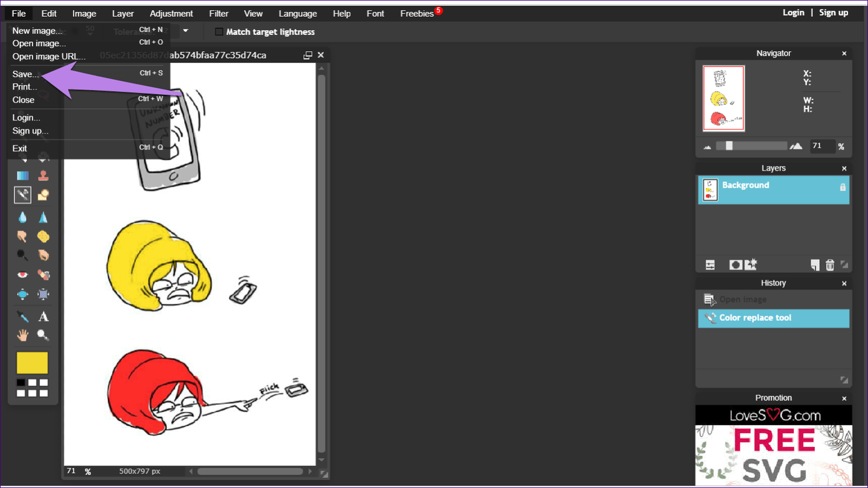Viewport: 868px width, 488px height.
Task: Open layer settings in Layers panel
Action: coord(710,265)
